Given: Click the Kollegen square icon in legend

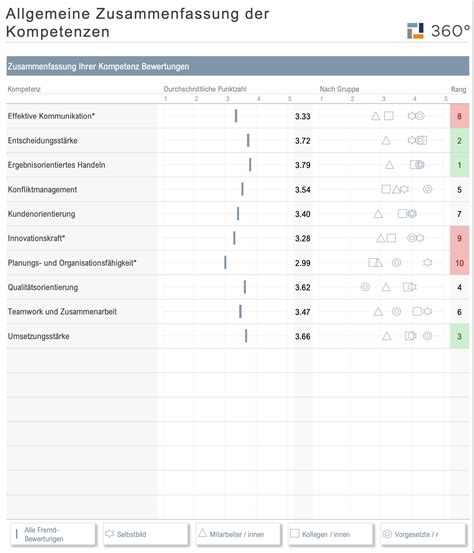Looking at the screenshot, I should pos(294,533).
